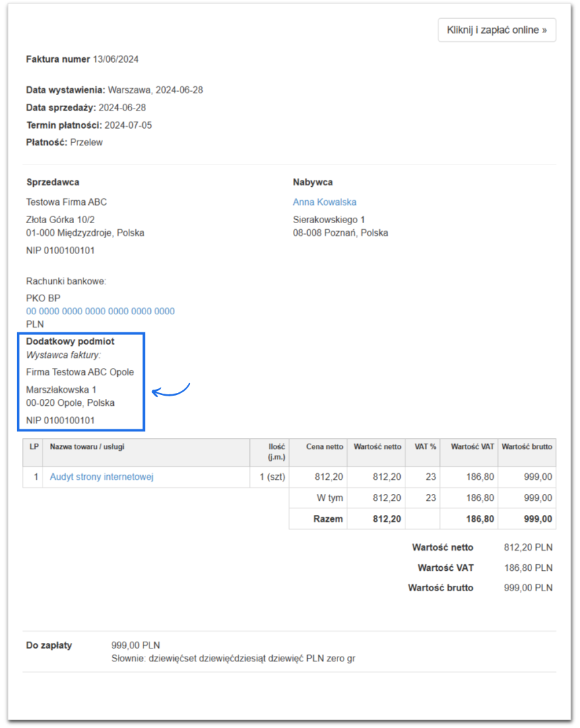580x728 pixels.
Task: Click the issue date 'Warszawa, 2024-06-28'
Action: click(x=156, y=90)
